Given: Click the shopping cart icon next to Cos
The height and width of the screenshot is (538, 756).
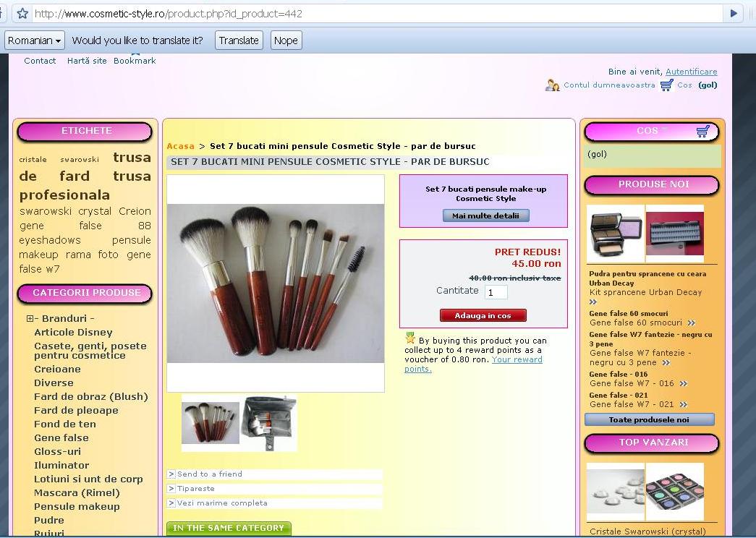Looking at the screenshot, I should (667, 85).
